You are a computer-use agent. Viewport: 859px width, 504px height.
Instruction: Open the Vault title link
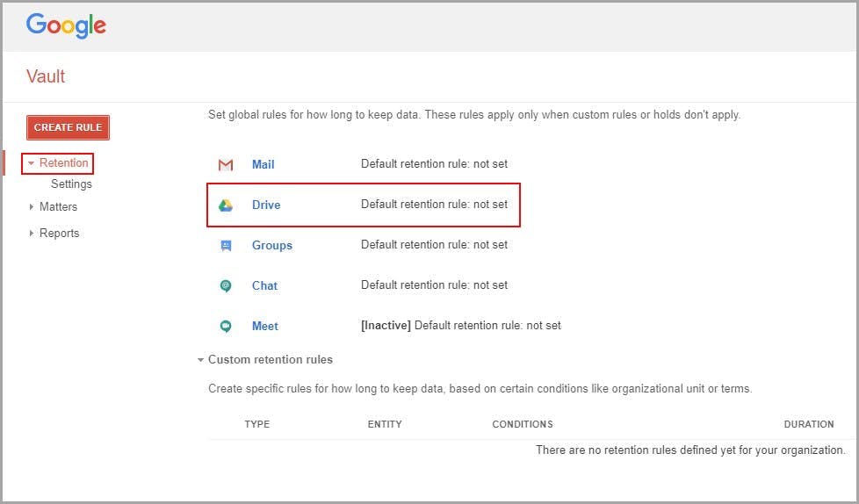pyautogui.click(x=46, y=76)
